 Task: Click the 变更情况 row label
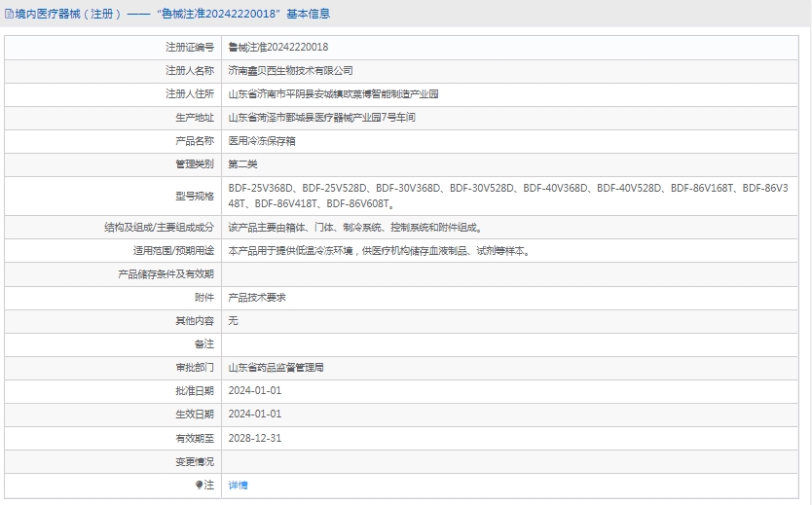click(194, 461)
